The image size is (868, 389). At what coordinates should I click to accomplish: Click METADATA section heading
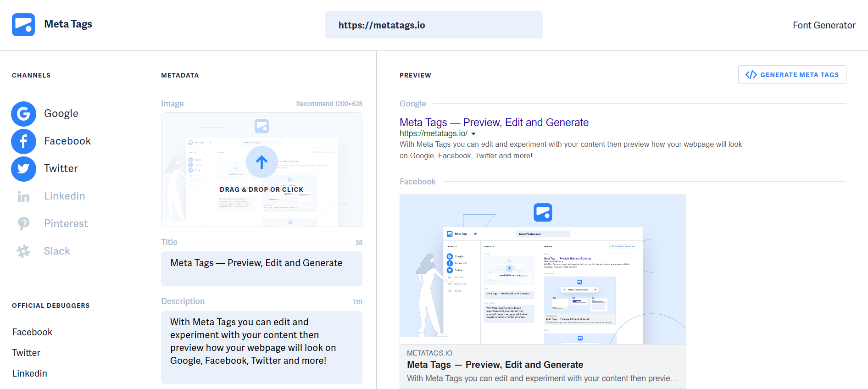tap(180, 75)
